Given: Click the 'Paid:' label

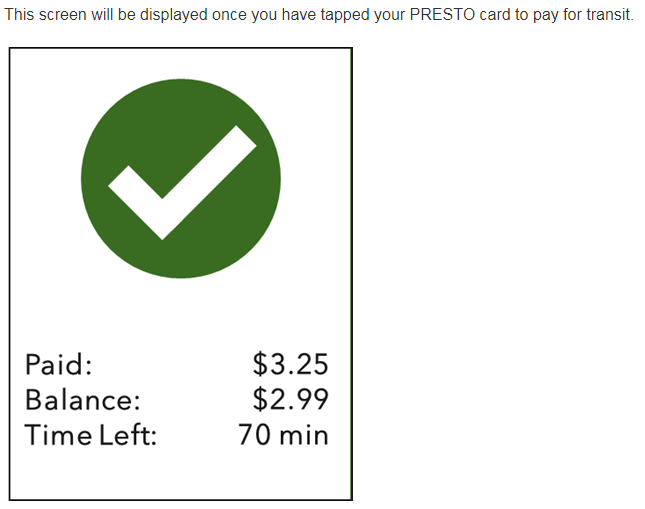Looking at the screenshot, I should coord(59,364).
